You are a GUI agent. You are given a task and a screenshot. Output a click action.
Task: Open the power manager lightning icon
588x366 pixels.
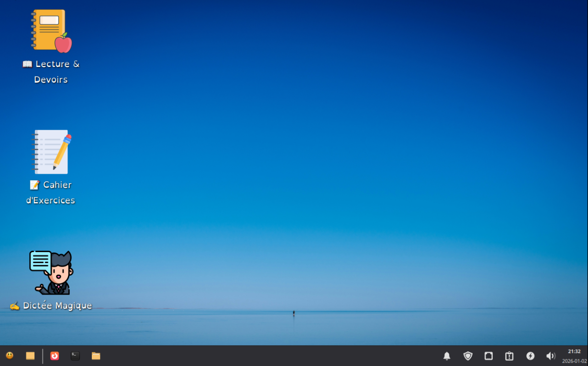point(530,356)
